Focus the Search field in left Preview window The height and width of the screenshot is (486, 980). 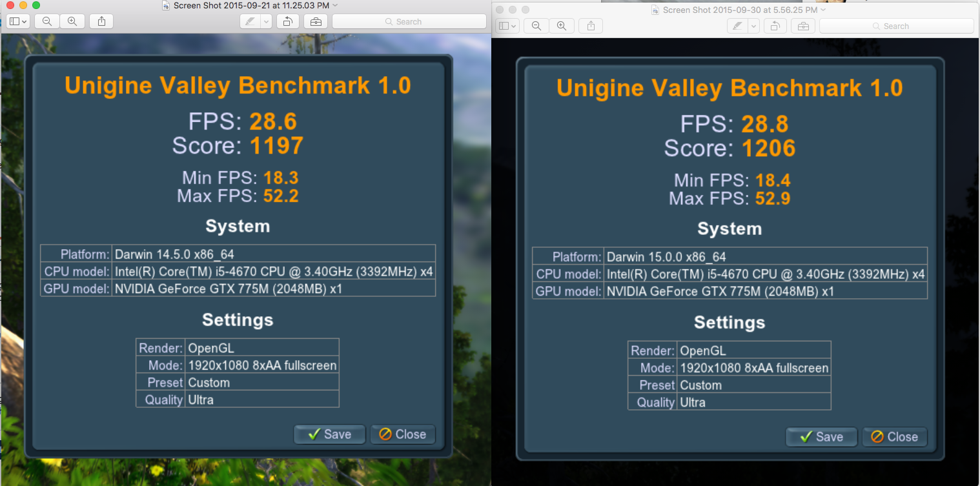(409, 21)
